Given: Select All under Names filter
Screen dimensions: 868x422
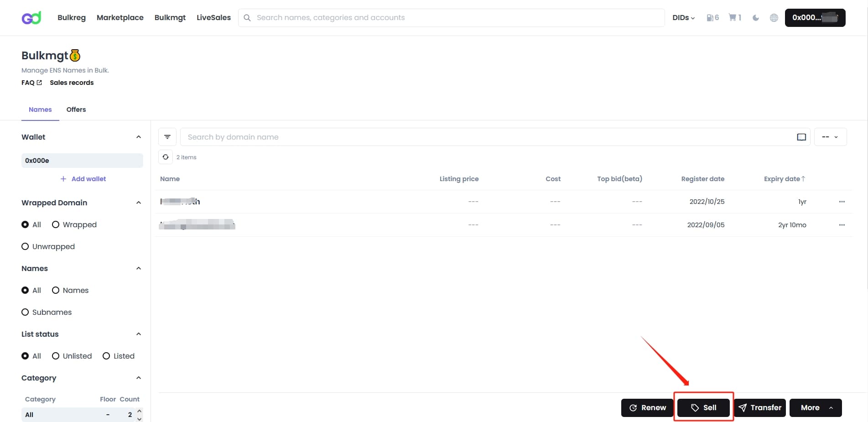Looking at the screenshot, I should point(25,290).
